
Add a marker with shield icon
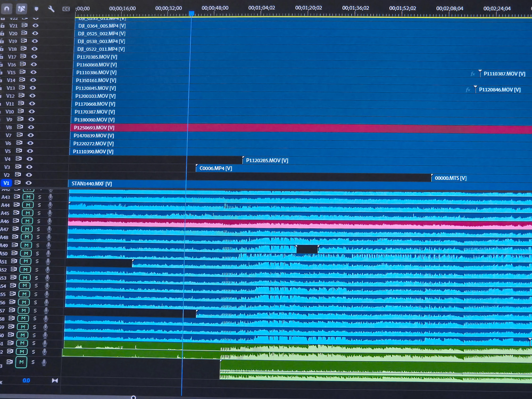coord(36,9)
